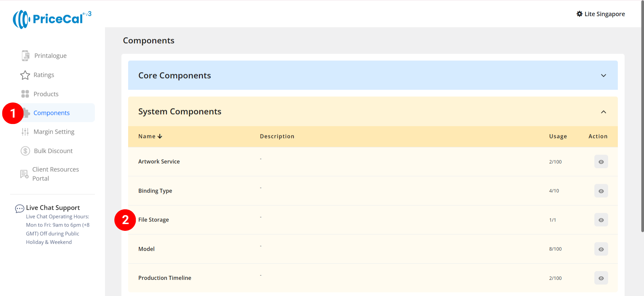View the Binding Type component via eye icon
The image size is (644, 296).
pos(601,191)
